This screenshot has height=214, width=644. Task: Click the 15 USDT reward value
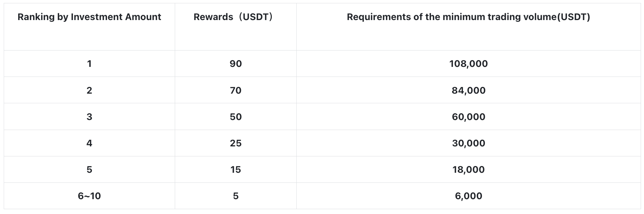(x=236, y=170)
